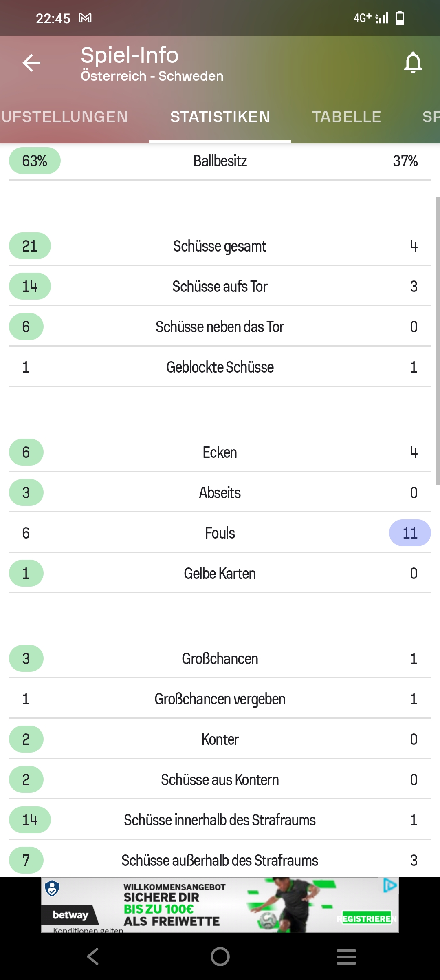Tap the back arrow in header
Viewport: 440px width, 980px height.
[31, 63]
